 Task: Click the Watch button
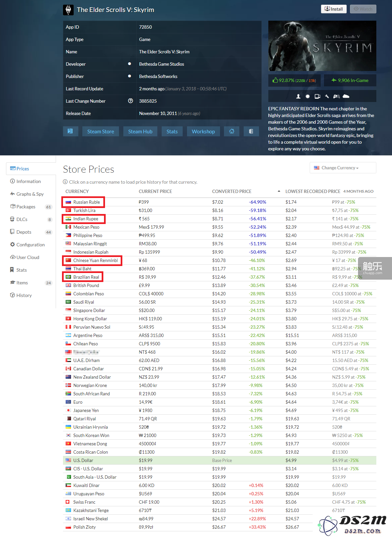click(x=363, y=9)
